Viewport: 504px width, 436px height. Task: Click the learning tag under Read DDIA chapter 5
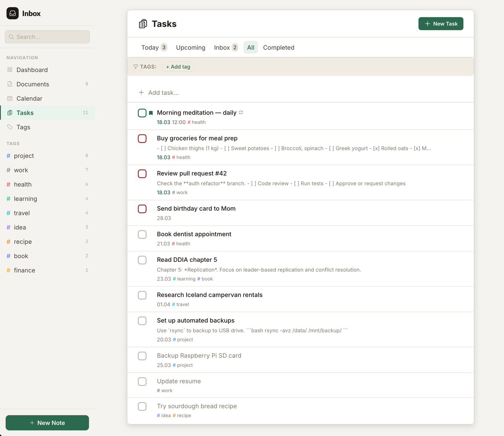184,279
